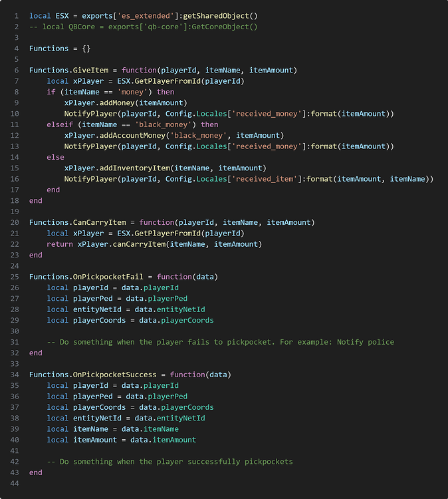Click data.playerPed on line 27
Screen dimensions: 448x499
coord(157,299)
